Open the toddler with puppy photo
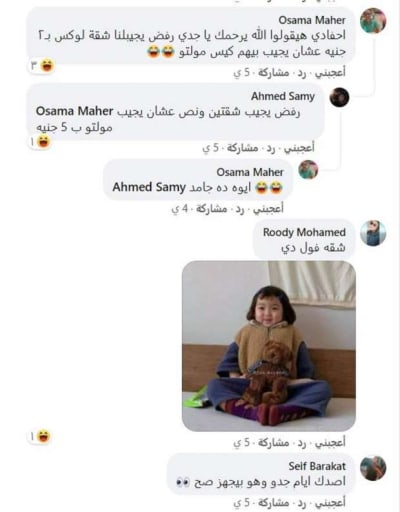This screenshot has width=400, height=512. (269, 346)
